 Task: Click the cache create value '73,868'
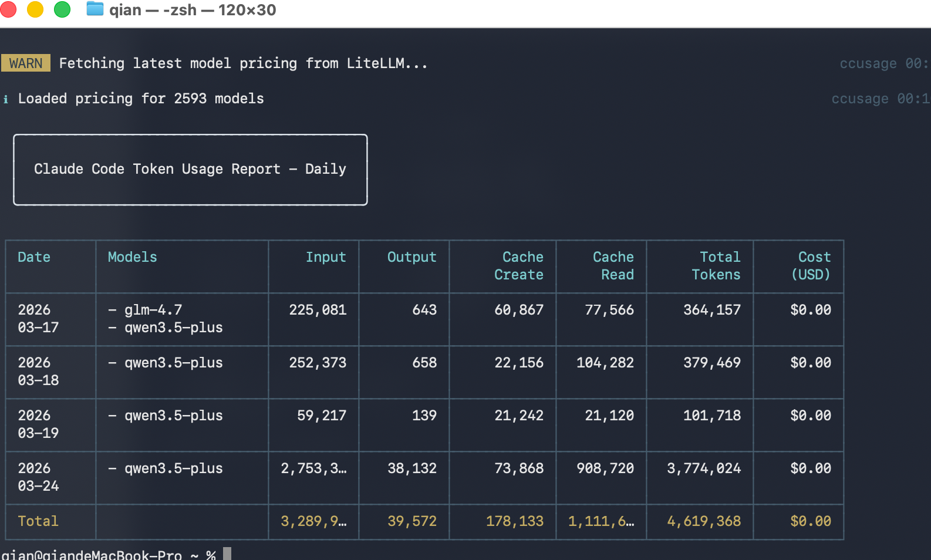[519, 468]
